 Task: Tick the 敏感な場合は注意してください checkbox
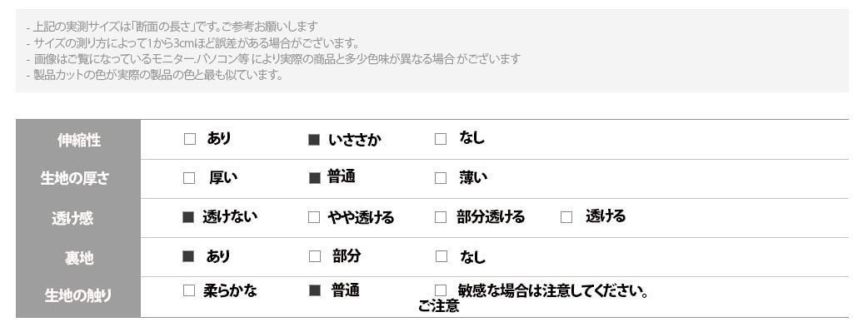point(441,290)
